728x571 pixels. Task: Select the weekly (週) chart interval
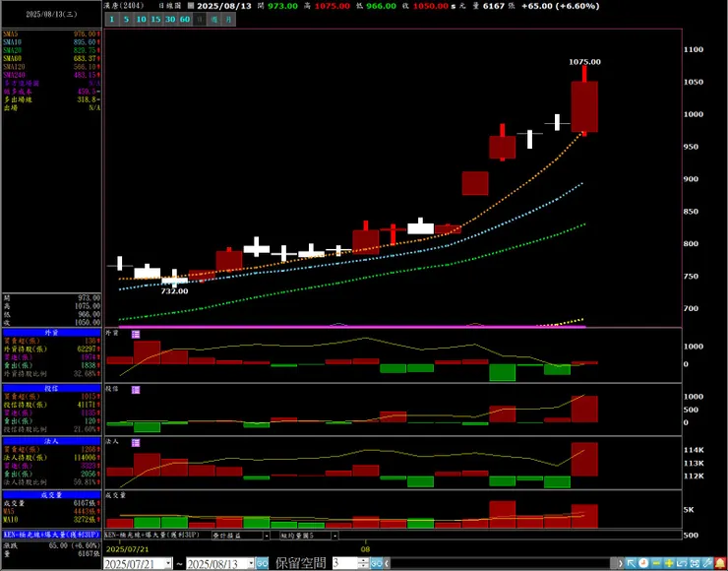click(213, 19)
